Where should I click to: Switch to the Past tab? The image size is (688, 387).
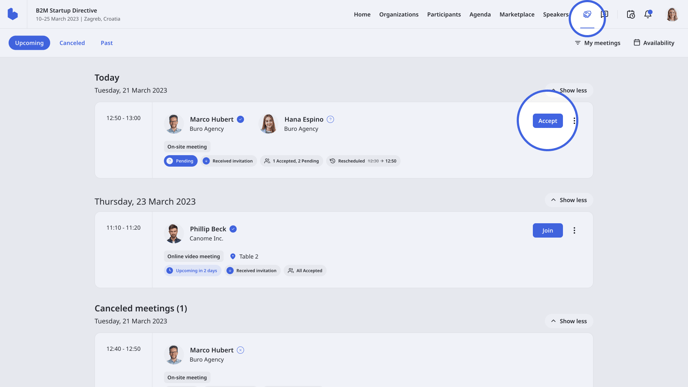[107, 43]
